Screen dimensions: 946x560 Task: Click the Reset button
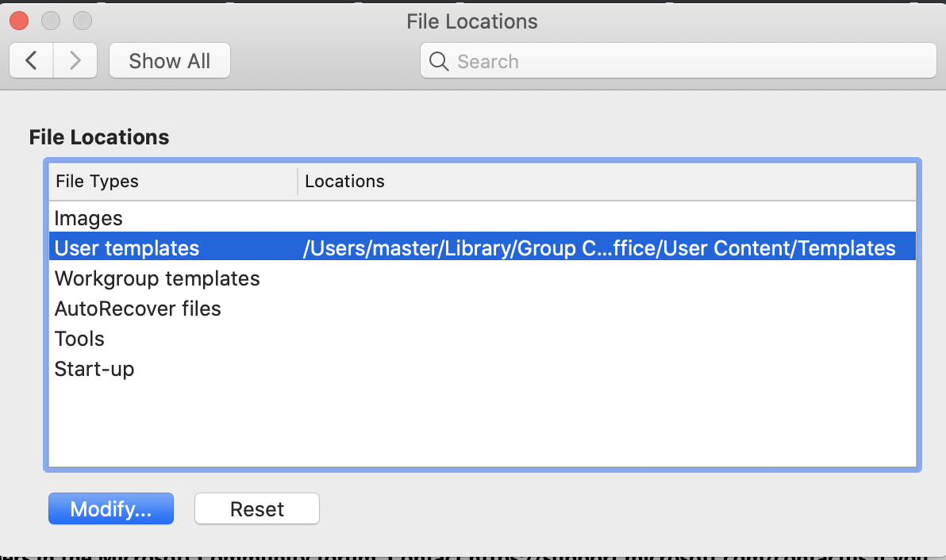[257, 508]
